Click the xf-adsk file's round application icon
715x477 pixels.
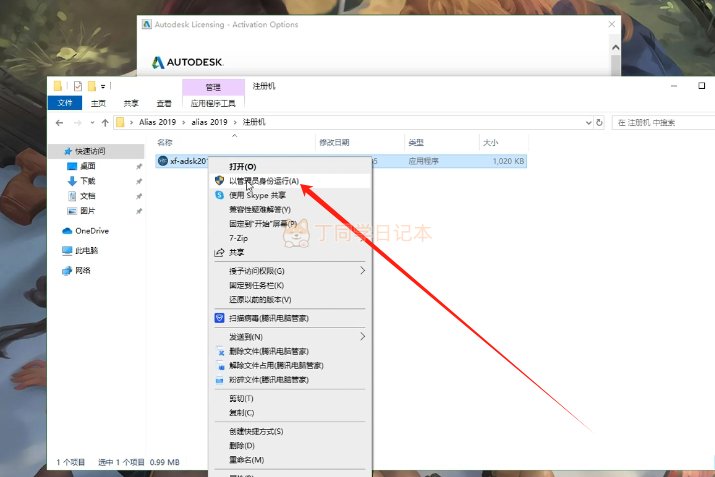click(162, 161)
